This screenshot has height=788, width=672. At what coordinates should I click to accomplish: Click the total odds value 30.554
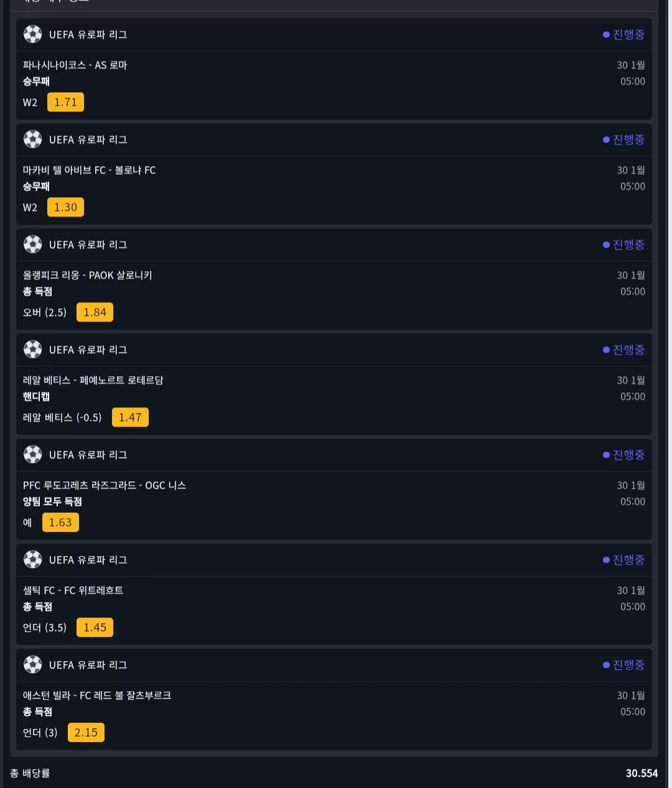tap(642, 773)
